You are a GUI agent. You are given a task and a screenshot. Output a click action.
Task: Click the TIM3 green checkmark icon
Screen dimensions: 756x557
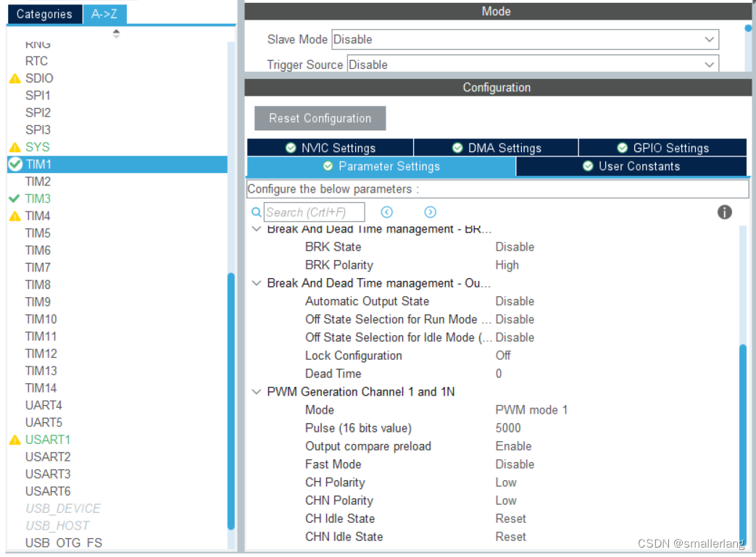[14, 198]
